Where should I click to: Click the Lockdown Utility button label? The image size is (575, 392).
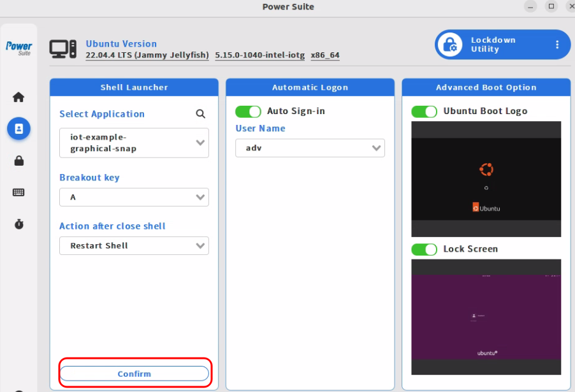[x=493, y=45]
